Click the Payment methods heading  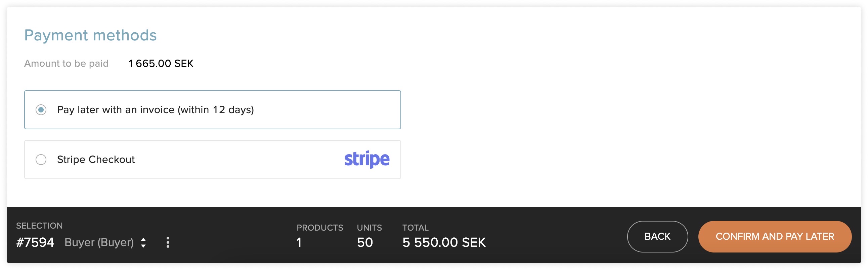[90, 35]
